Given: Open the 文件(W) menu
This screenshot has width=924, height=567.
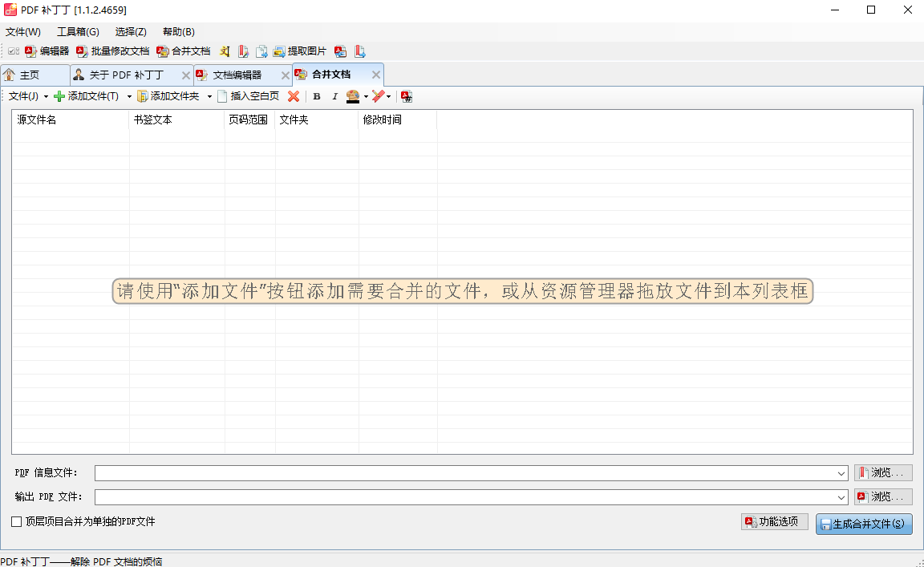Looking at the screenshot, I should coord(23,32).
